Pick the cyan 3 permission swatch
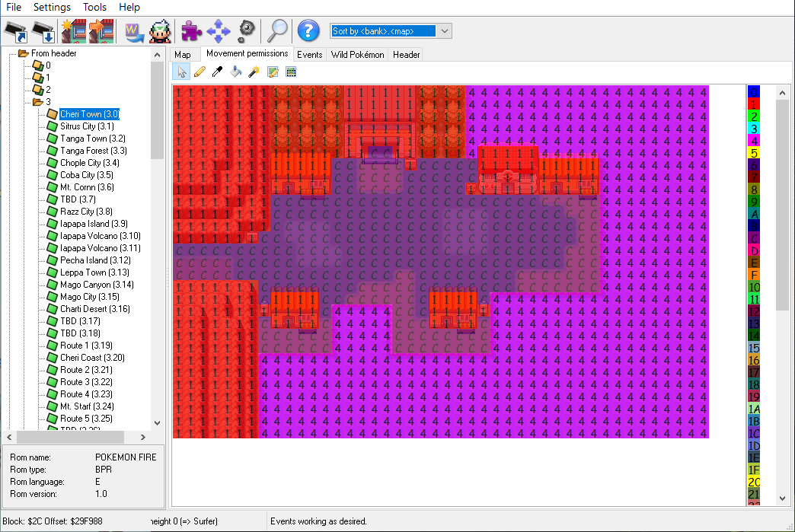 753,128
